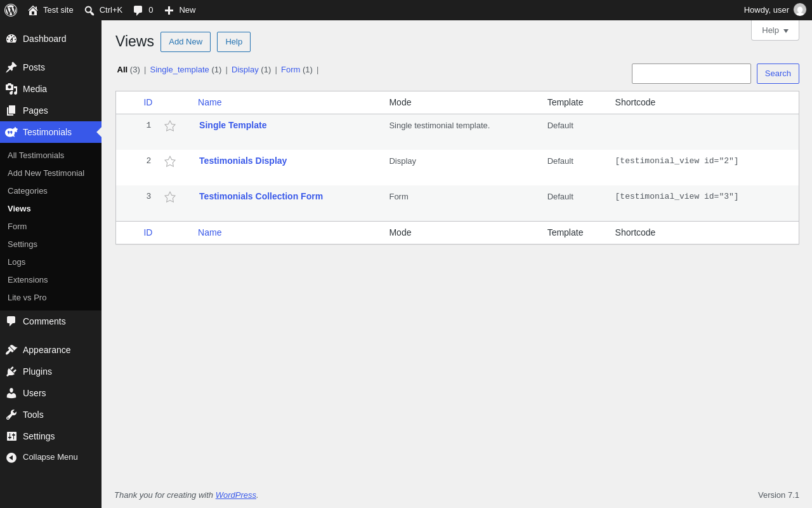Click the Search button

coord(778,74)
